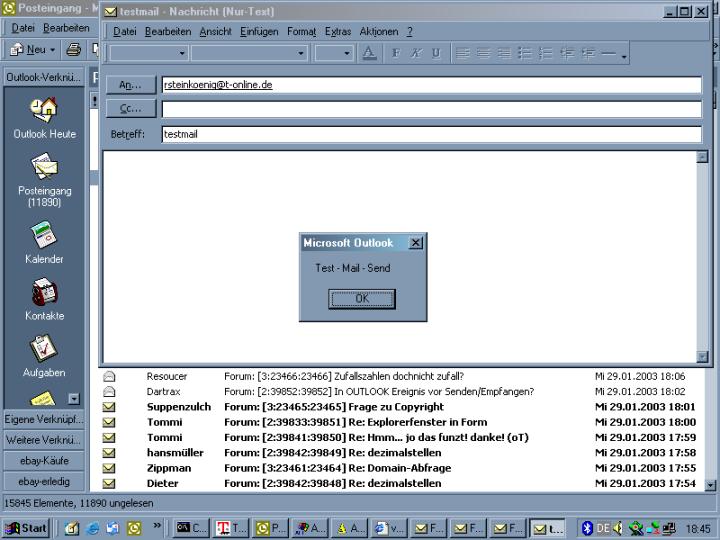Click the Bluetooth icon in system tray
Image resolution: width=720 pixels, height=540 pixels.
coord(588,528)
